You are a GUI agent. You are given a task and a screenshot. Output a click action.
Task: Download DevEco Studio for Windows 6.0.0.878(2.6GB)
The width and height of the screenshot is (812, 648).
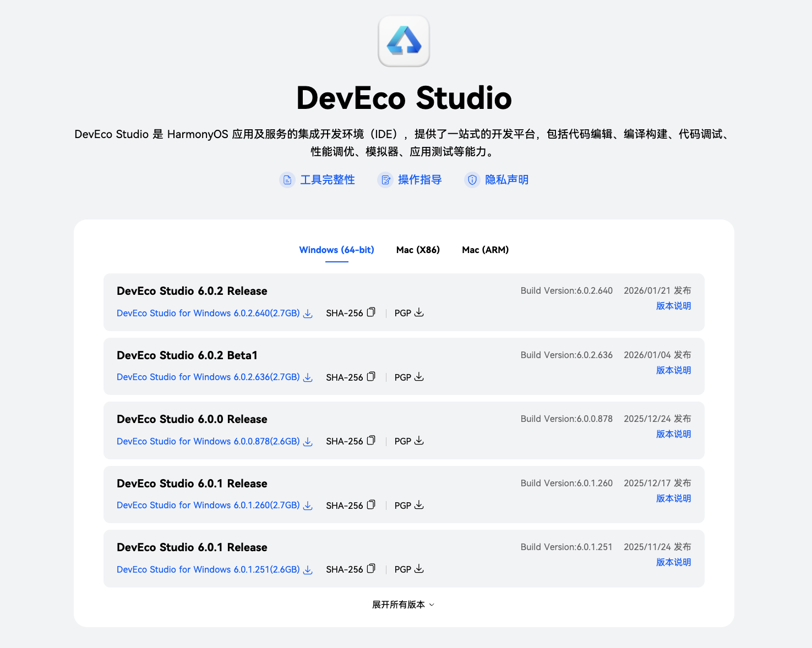208,441
